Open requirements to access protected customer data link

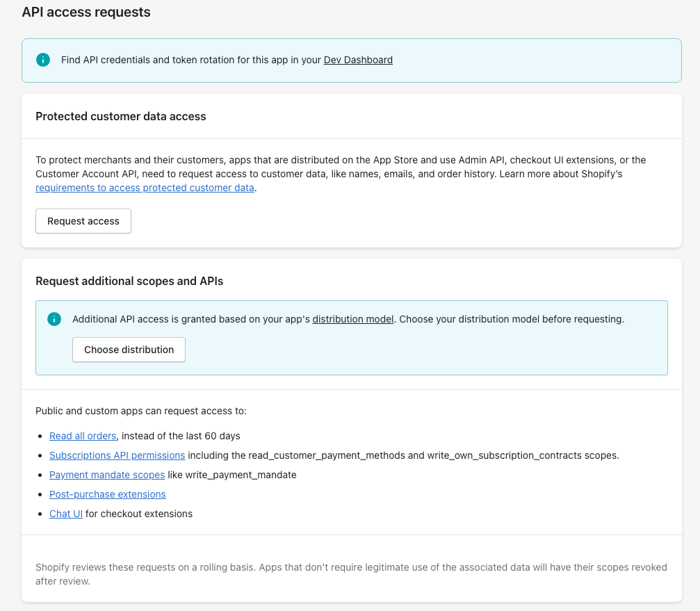pyautogui.click(x=145, y=188)
